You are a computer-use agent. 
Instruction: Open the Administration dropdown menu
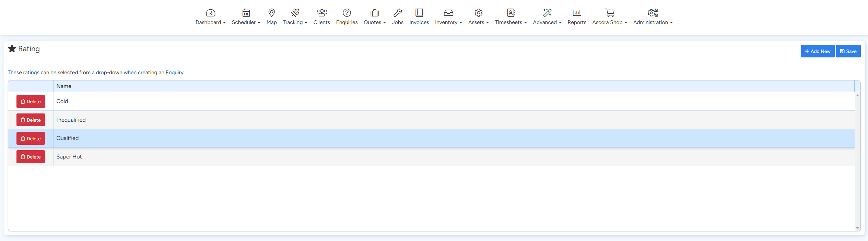tap(653, 22)
